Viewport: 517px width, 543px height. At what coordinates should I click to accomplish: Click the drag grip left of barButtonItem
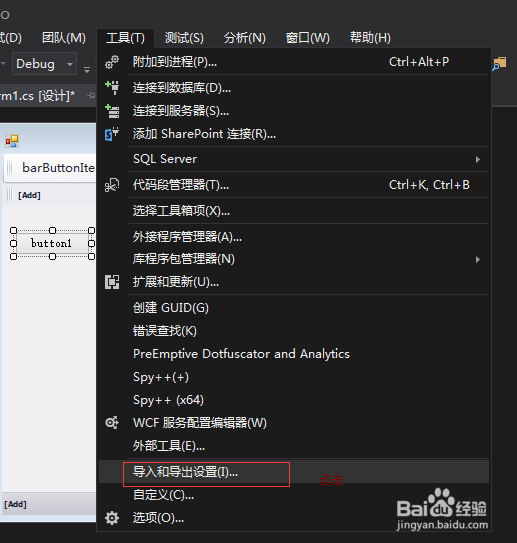(10, 168)
